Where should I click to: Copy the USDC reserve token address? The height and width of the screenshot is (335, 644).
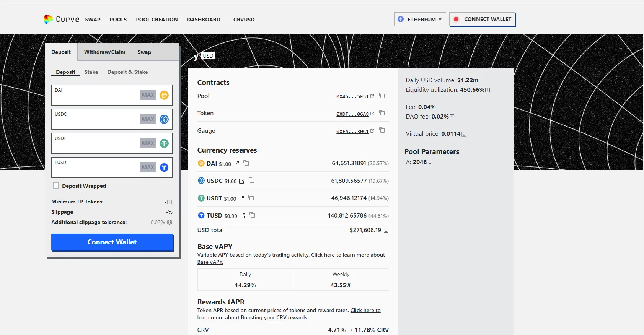click(x=252, y=181)
